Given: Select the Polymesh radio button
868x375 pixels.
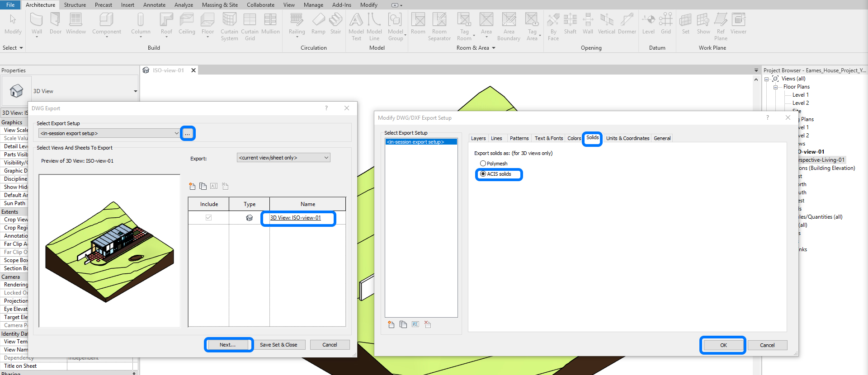Looking at the screenshot, I should point(483,164).
